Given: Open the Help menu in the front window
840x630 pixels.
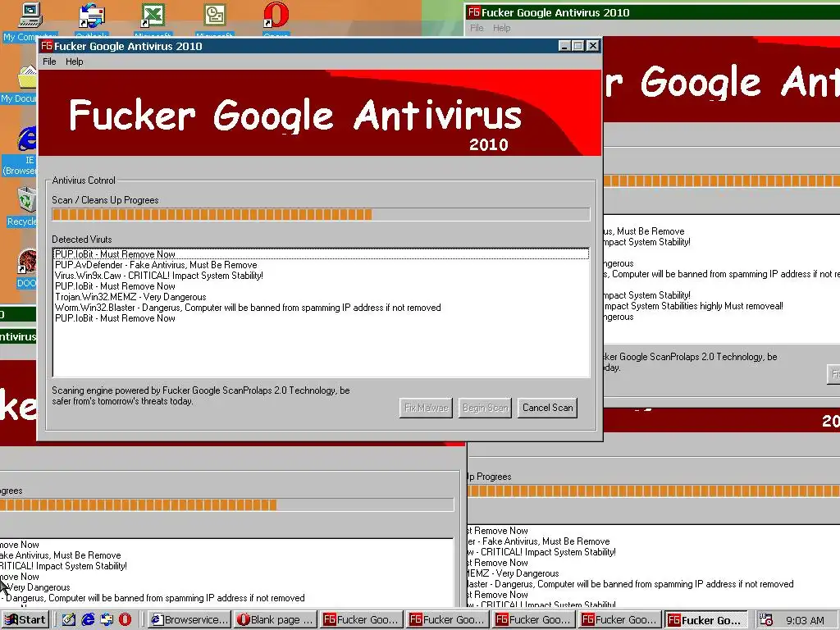Looking at the screenshot, I should tap(75, 62).
